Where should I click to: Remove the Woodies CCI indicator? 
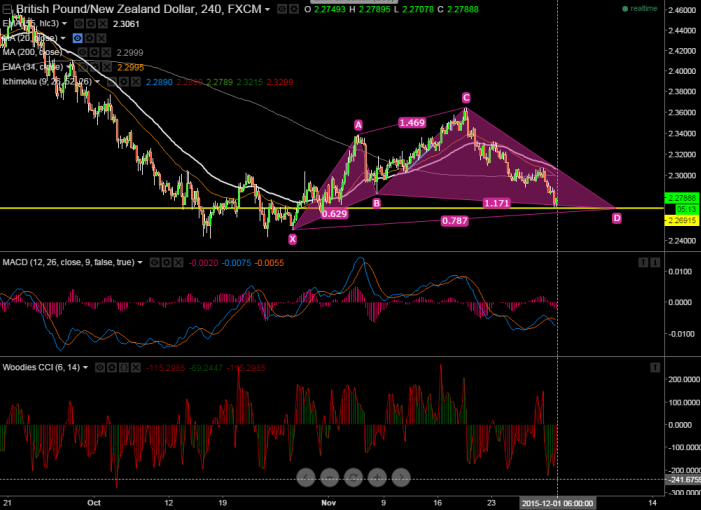pyautogui.click(x=136, y=367)
